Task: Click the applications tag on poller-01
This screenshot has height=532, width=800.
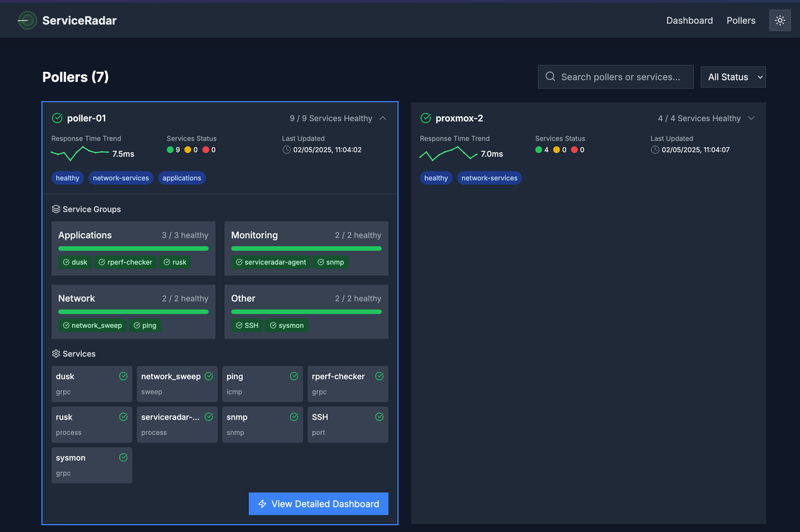Action: [x=182, y=178]
